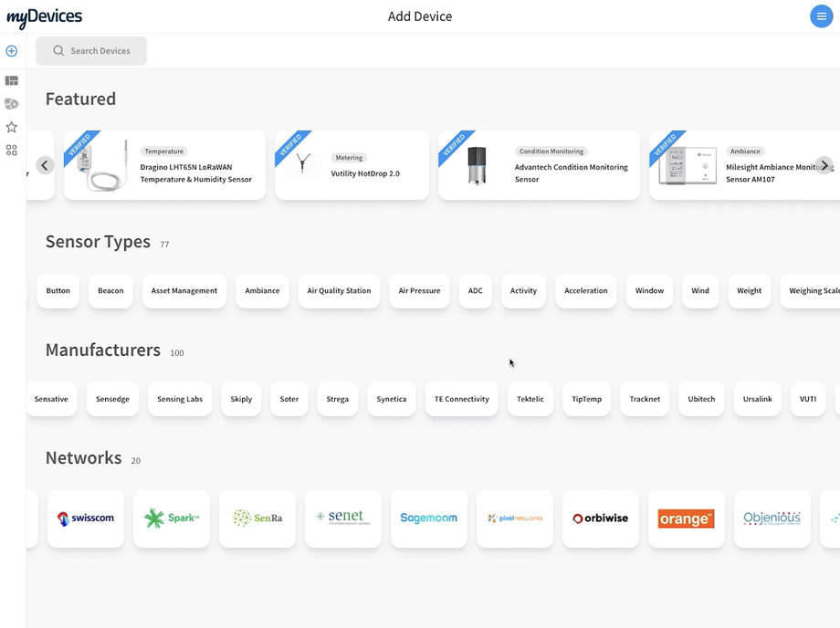This screenshot has height=628, width=840.
Task: Show next featured devices with right arrow
Action: 824,165
